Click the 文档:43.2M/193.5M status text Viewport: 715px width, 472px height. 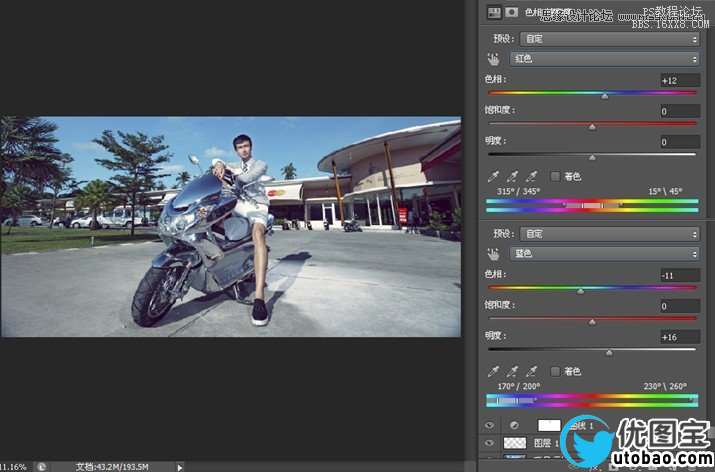[x=112, y=467]
